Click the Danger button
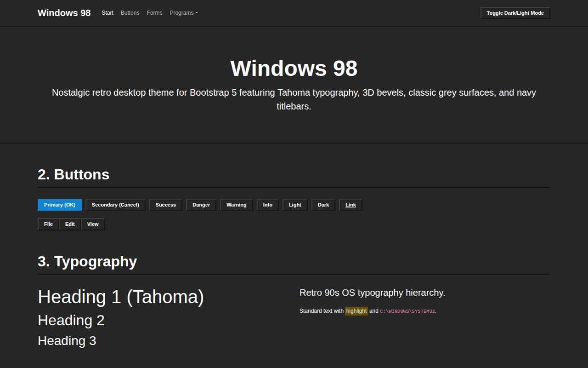 click(x=201, y=205)
